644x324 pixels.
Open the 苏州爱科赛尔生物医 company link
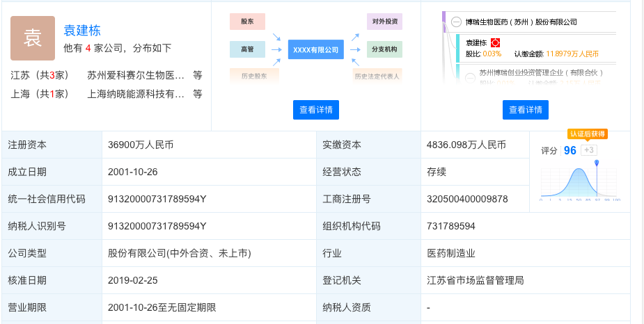[135, 75]
